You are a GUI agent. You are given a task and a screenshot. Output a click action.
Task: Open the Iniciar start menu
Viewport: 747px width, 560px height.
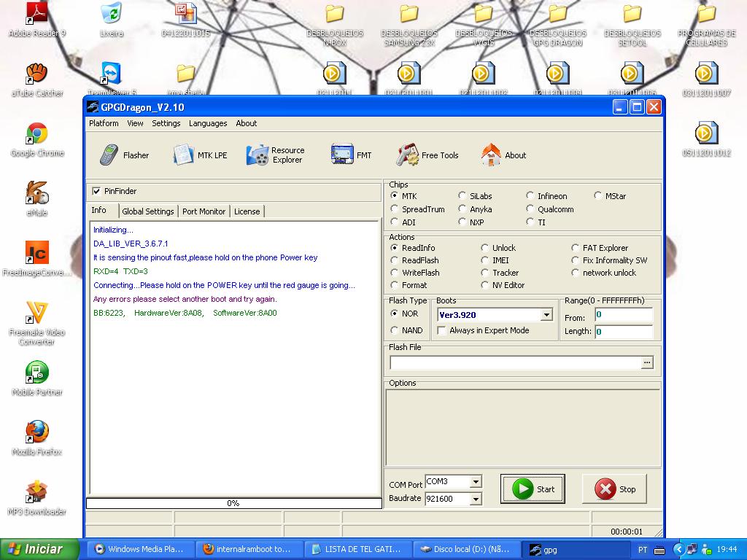coord(39,549)
